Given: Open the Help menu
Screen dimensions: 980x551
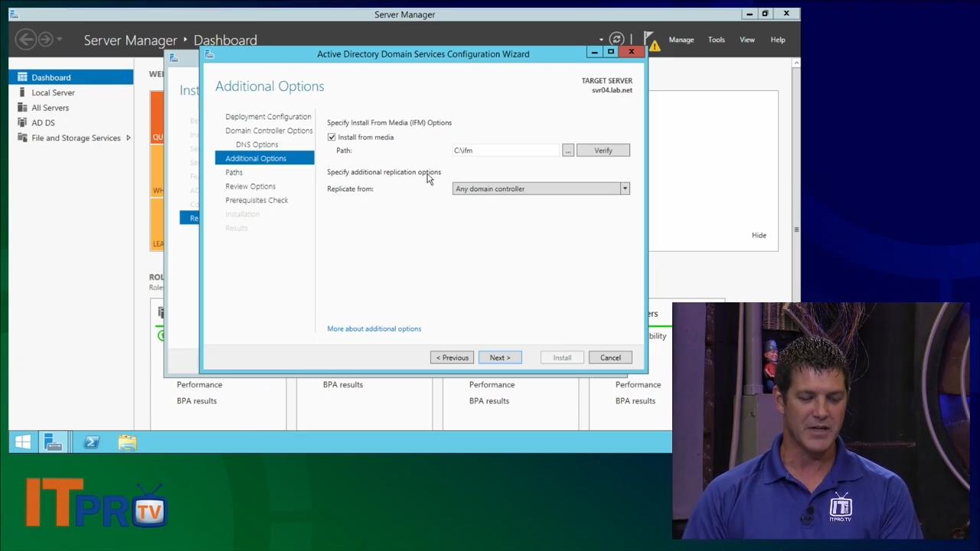Looking at the screenshot, I should pyautogui.click(x=778, y=40).
